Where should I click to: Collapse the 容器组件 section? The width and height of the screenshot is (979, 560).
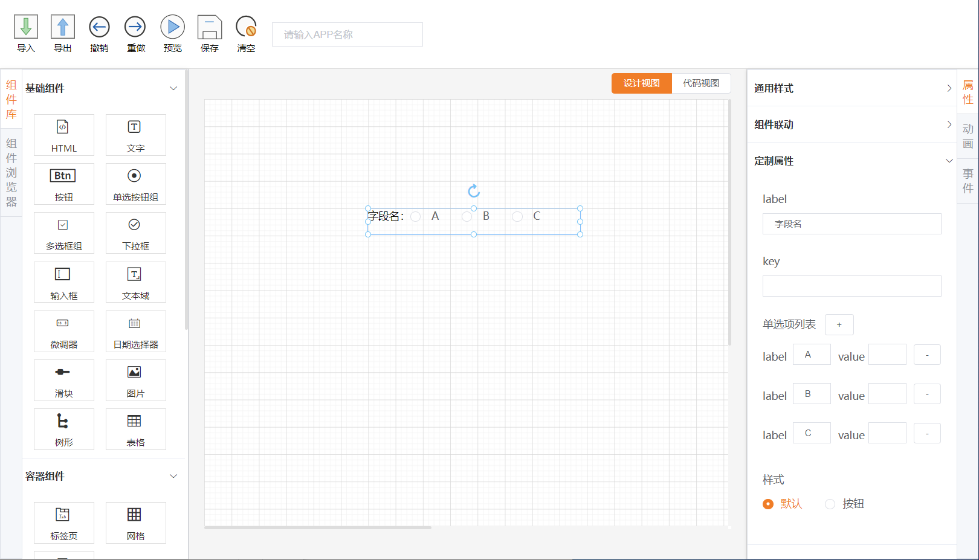click(173, 476)
